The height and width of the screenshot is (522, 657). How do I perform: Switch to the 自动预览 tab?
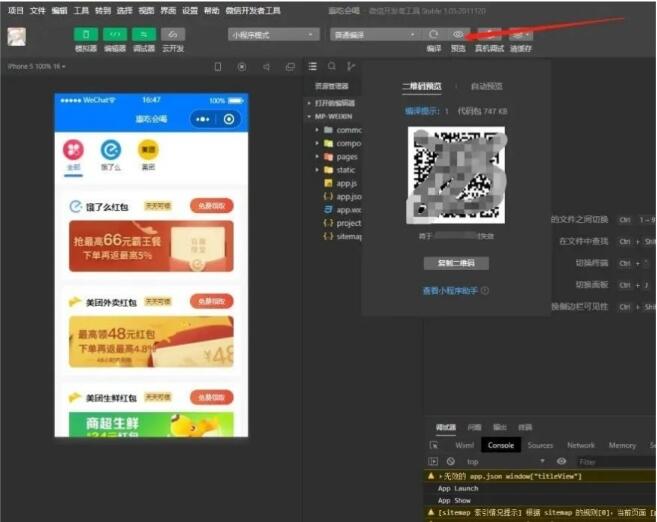click(486, 86)
